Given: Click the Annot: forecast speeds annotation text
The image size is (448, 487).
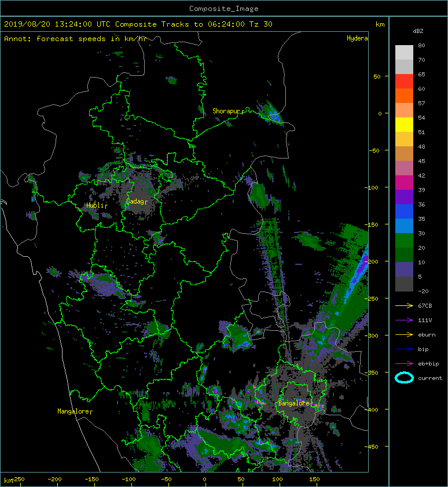Looking at the screenshot, I should coord(76,39).
